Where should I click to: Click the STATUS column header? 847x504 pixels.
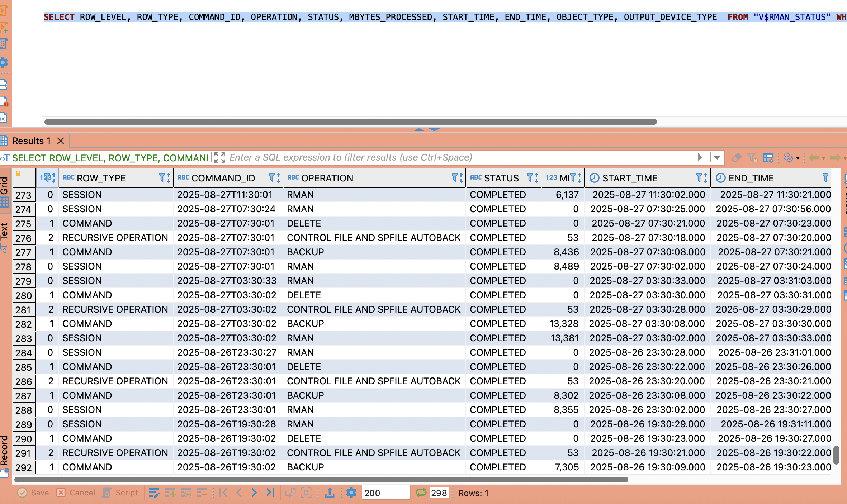tap(501, 178)
